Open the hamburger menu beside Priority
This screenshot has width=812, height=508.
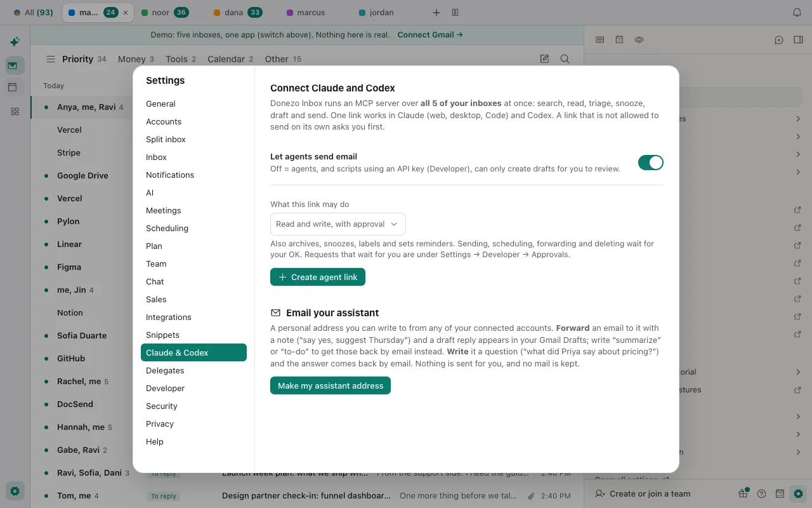[x=50, y=59]
